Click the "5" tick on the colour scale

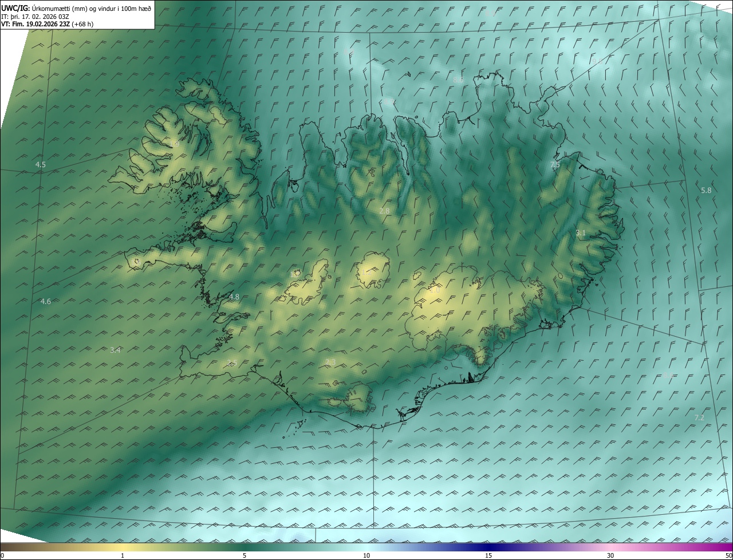pyautogui.click(x=245, y=555)
